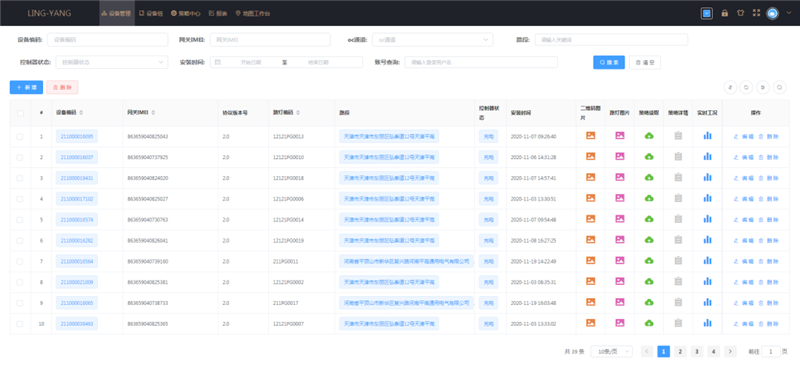Click the user avatar in the header
The image size is (800, 378).
(x=772, y=13)
